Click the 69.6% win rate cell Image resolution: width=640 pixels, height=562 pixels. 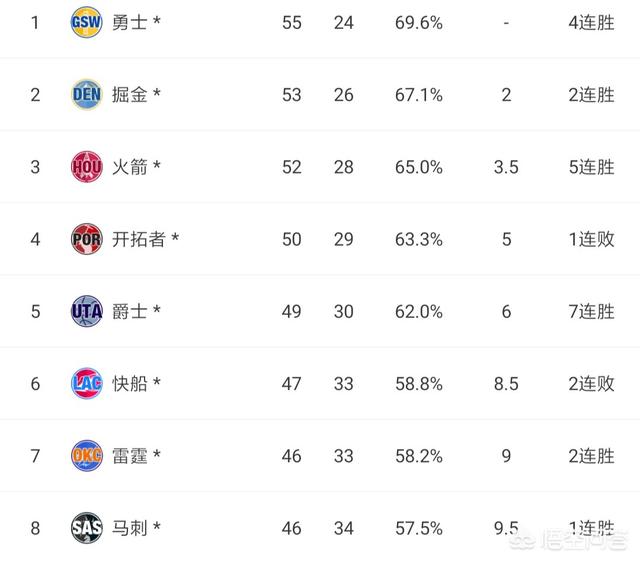[419, 23]
